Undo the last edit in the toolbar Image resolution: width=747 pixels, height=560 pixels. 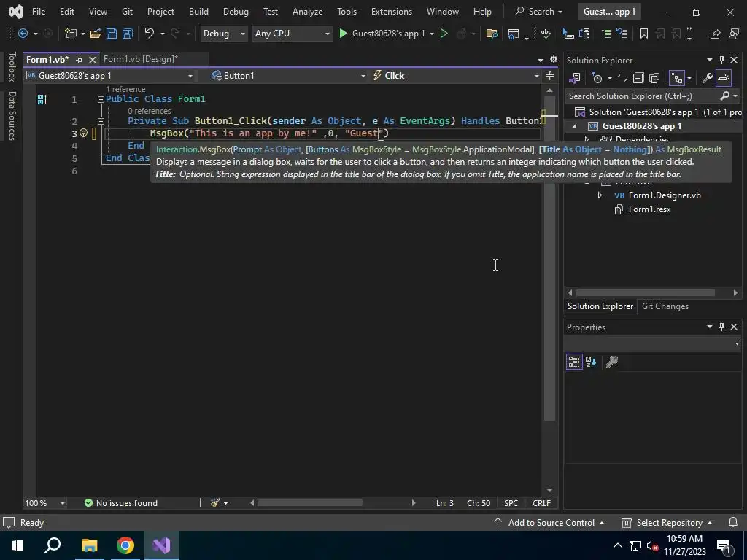pyautogui.click(x=149, y=34)
